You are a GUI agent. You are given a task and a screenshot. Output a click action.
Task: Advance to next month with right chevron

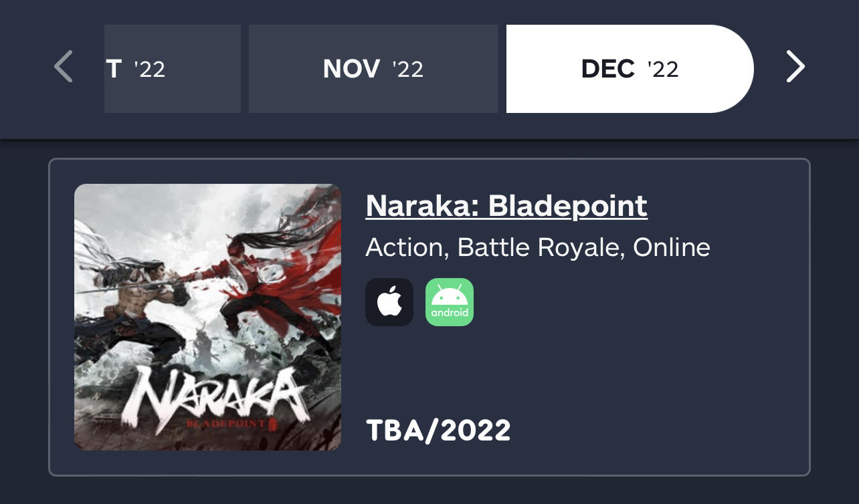795,67
